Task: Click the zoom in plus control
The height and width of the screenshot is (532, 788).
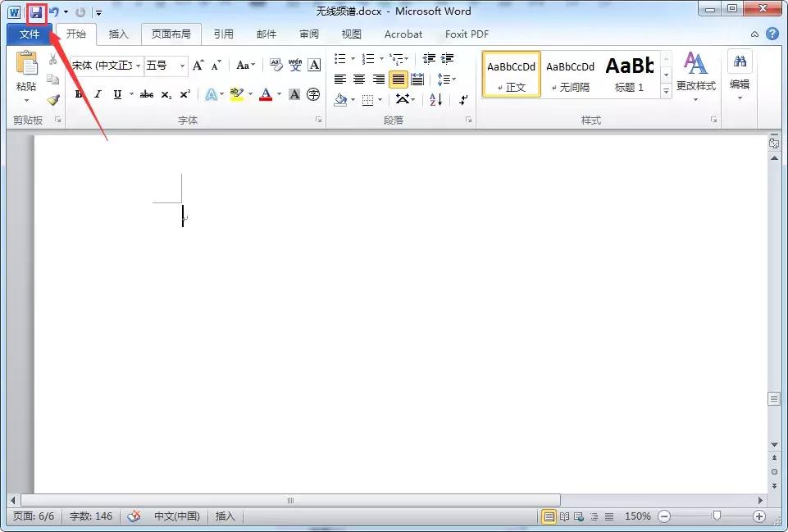Action: [761, 516]
